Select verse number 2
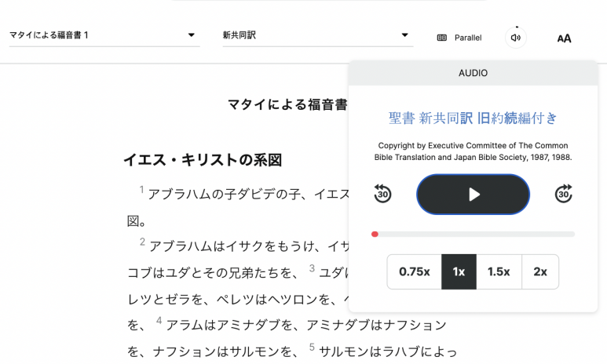 coord(142,242)
